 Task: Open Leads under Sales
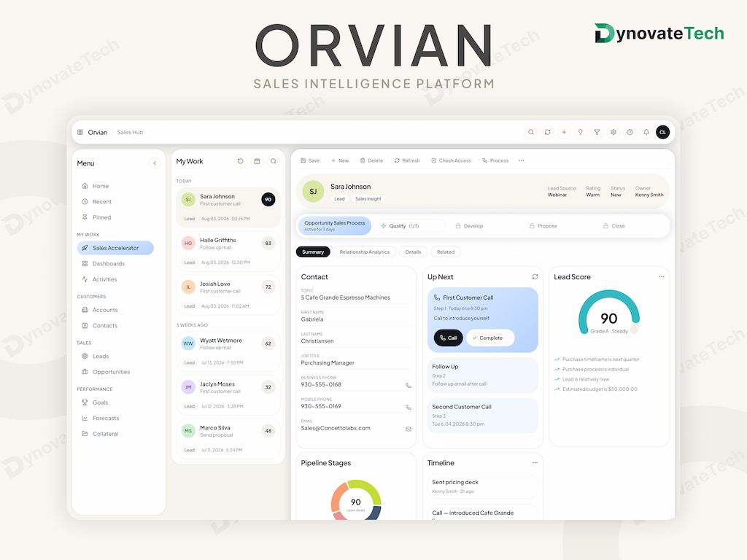coord(115,356)
